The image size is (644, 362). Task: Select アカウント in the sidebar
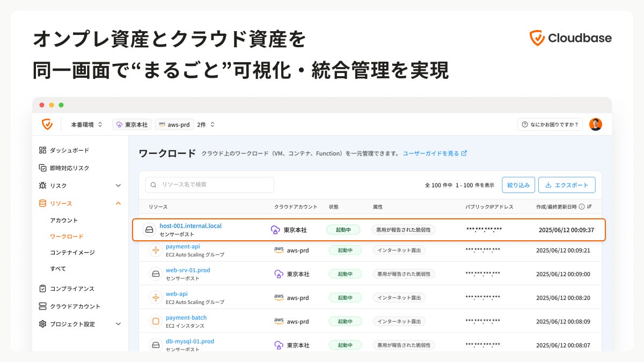[x=64, y=220]
